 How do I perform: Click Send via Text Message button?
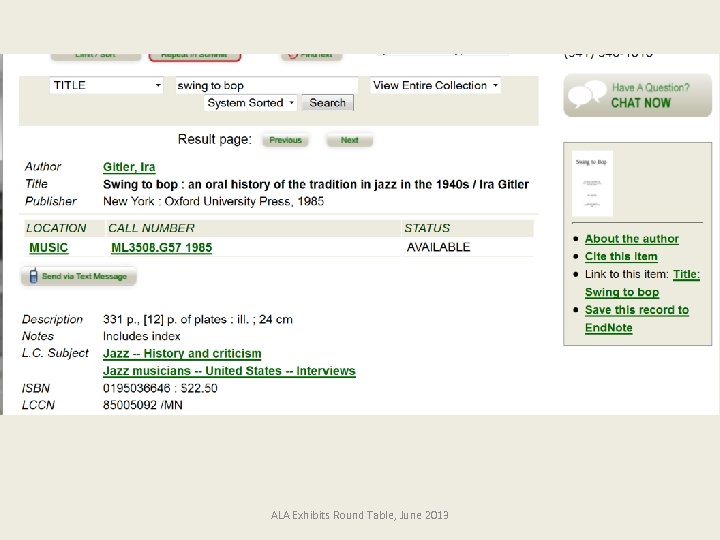point(79,276)
